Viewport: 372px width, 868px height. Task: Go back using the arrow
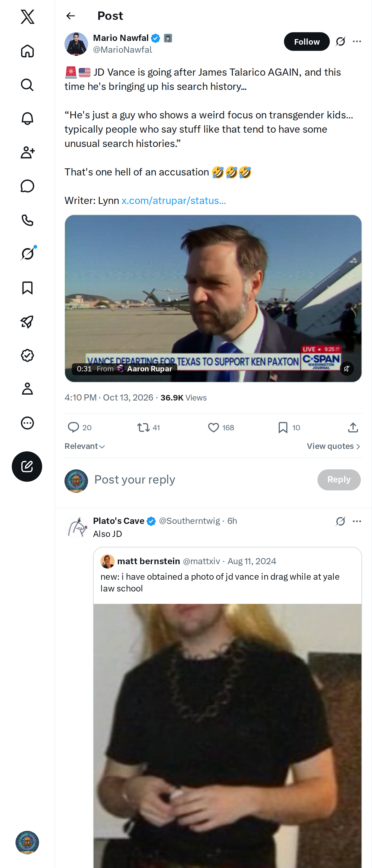70,16
